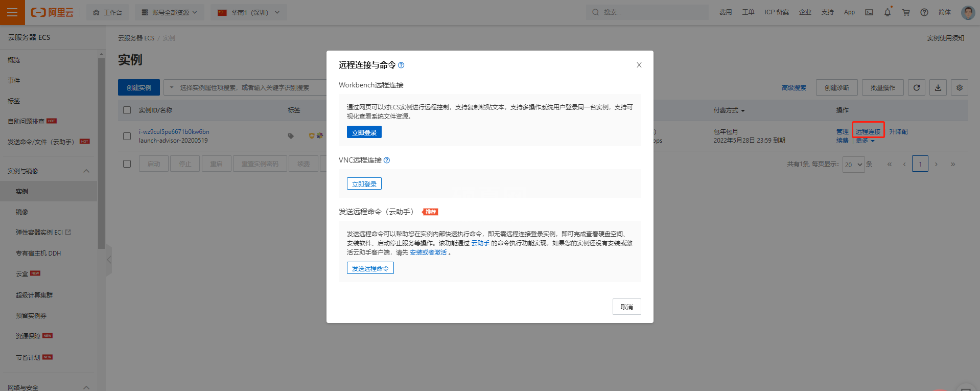The height and width of the screenshot is (391, 980).
Task: Click the security shield icon in the instance row
Action: tap(311, 136)
